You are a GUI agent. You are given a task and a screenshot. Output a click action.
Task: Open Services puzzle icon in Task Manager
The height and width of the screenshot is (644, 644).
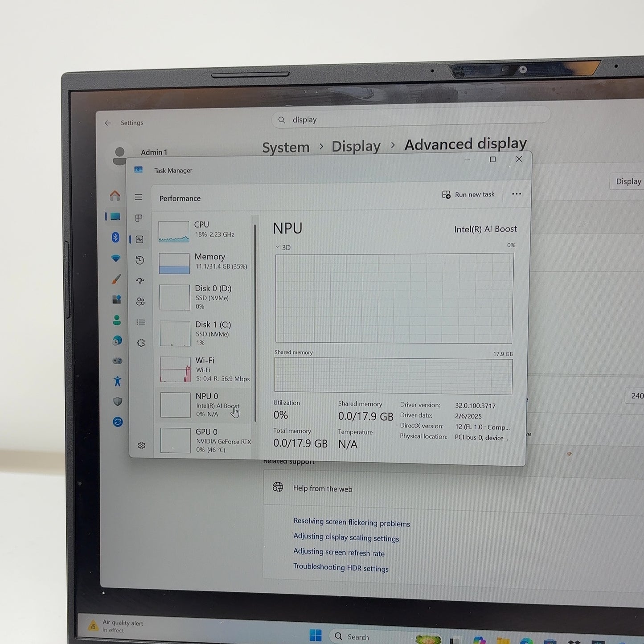click(141, 343)
